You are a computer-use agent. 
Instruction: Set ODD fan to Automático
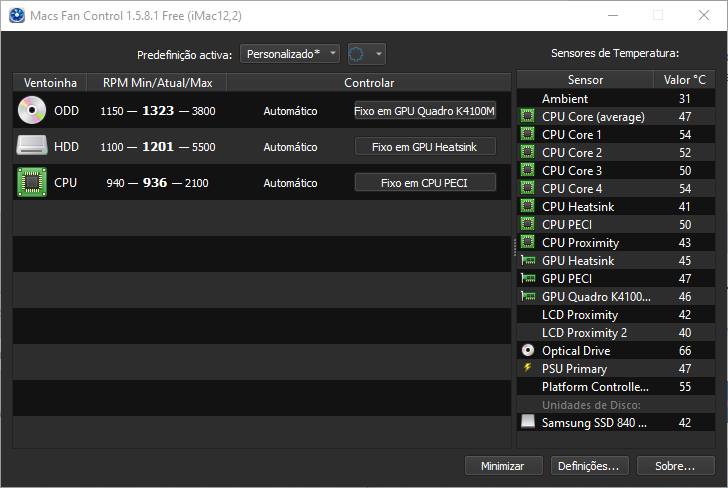click(290, 111)
